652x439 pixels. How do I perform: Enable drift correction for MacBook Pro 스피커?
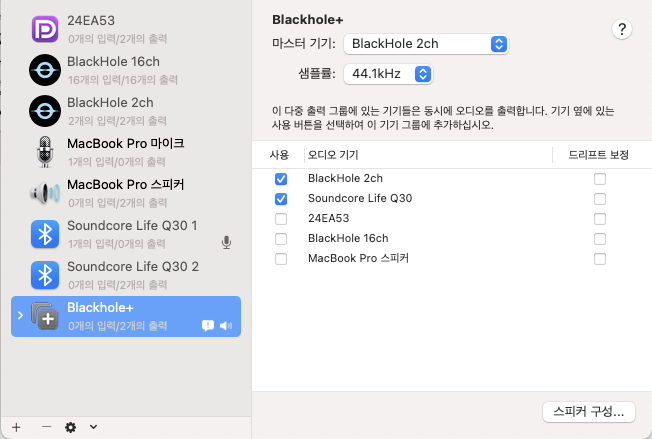pos(600,259)
